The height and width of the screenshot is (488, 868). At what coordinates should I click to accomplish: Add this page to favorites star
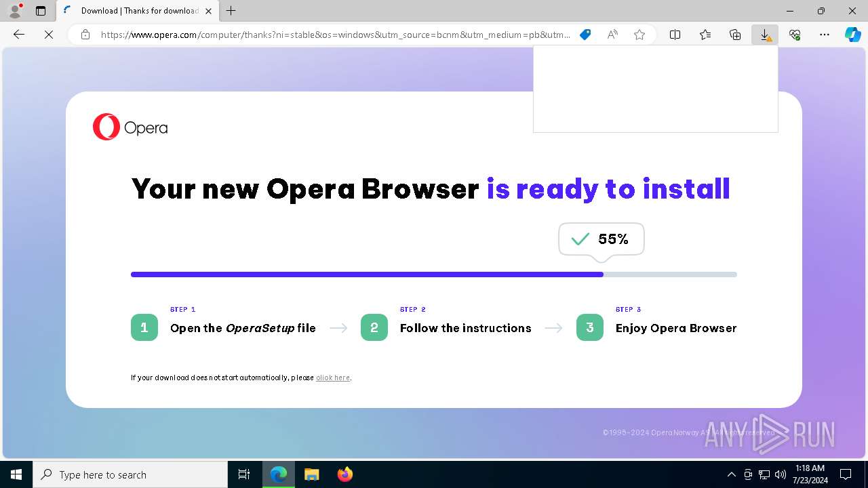click(x=639, y=35)
